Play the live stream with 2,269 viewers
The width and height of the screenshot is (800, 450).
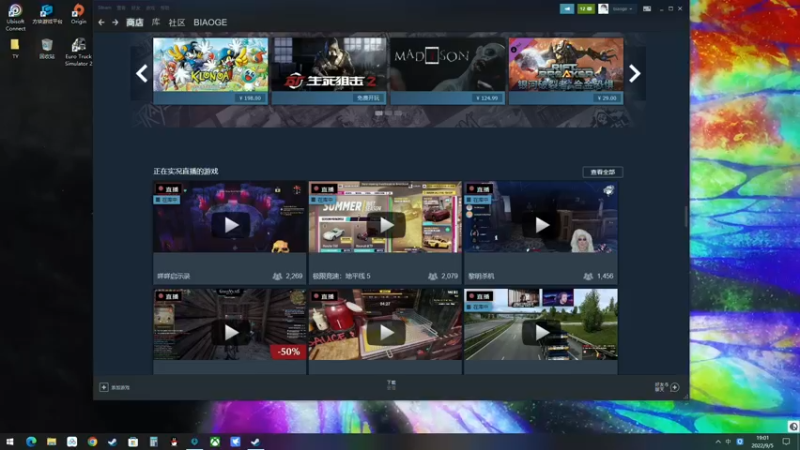(231, 225)
